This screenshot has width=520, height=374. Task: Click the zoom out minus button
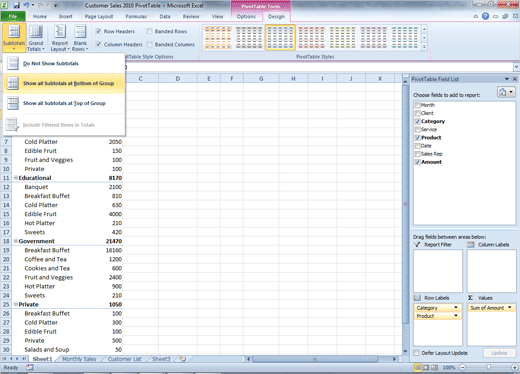click(462, 367)
